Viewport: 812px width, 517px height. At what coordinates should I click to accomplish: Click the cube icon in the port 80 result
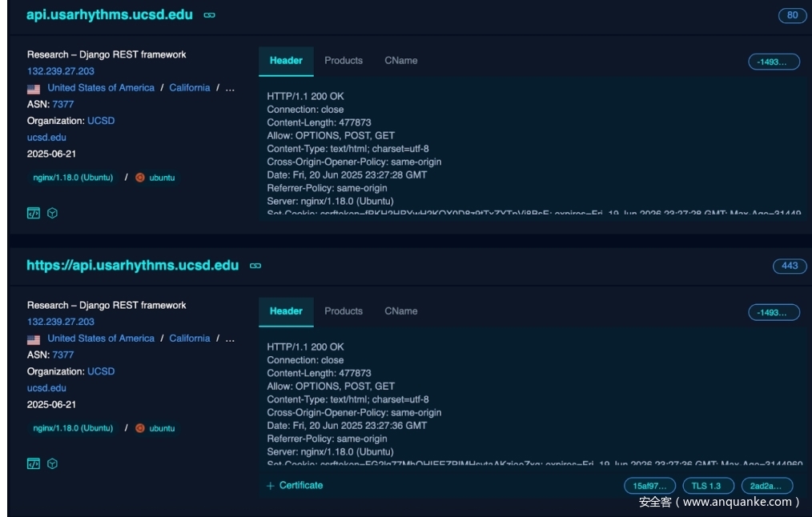[x=52, y=213]
